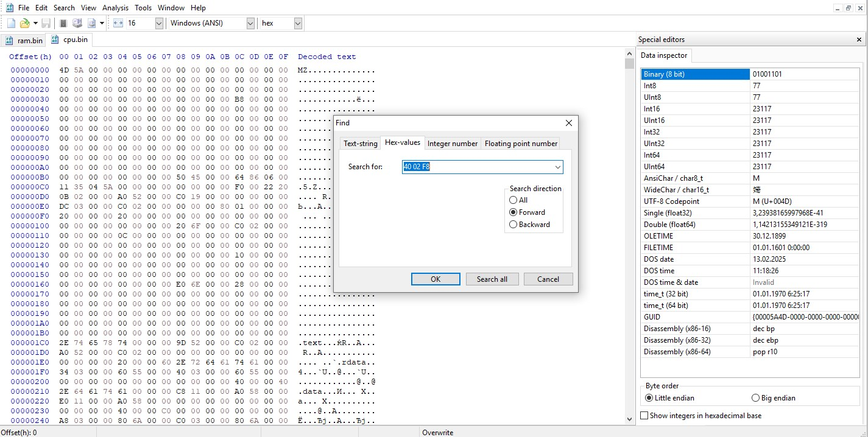This screenshot has height=437, width=868.
Task: Click the Offset(h) column header
Action: click(x=30, y=57)
